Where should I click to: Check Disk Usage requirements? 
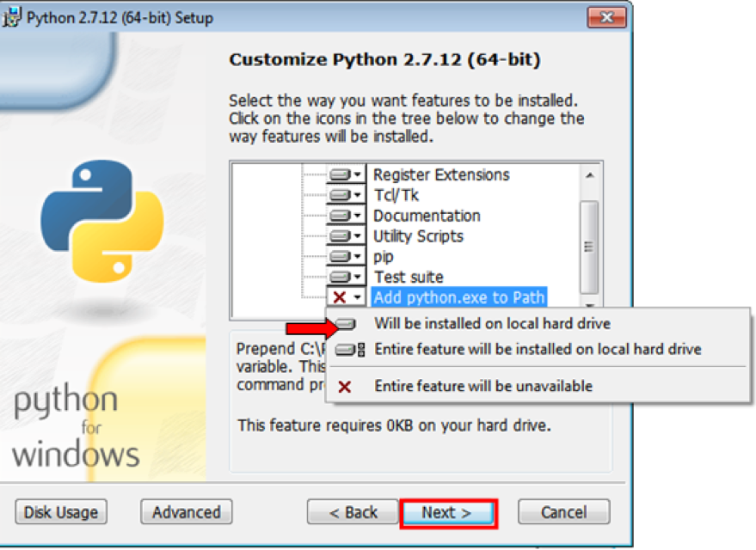coord(60,512)
